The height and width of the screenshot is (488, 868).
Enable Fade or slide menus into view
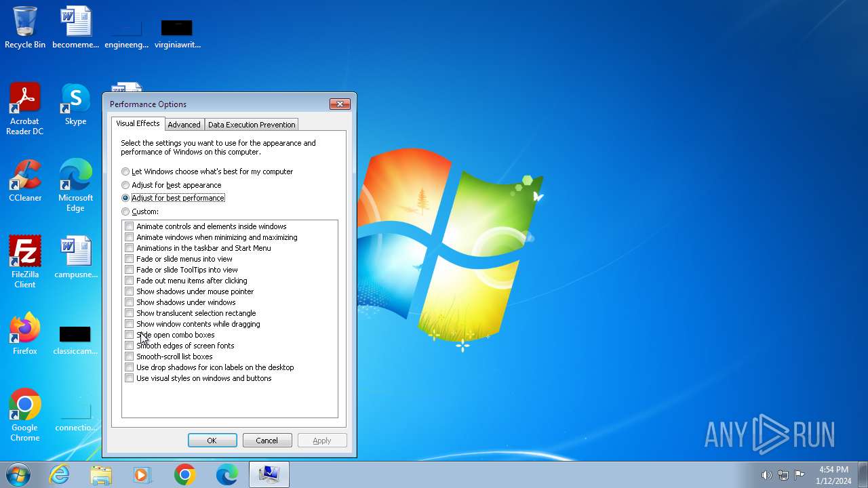130,259
